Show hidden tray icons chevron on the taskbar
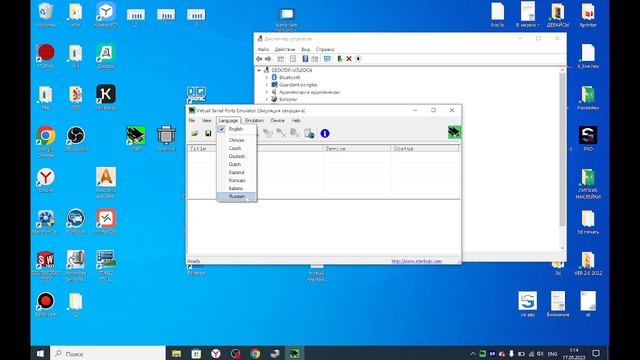 coord(473,353)
